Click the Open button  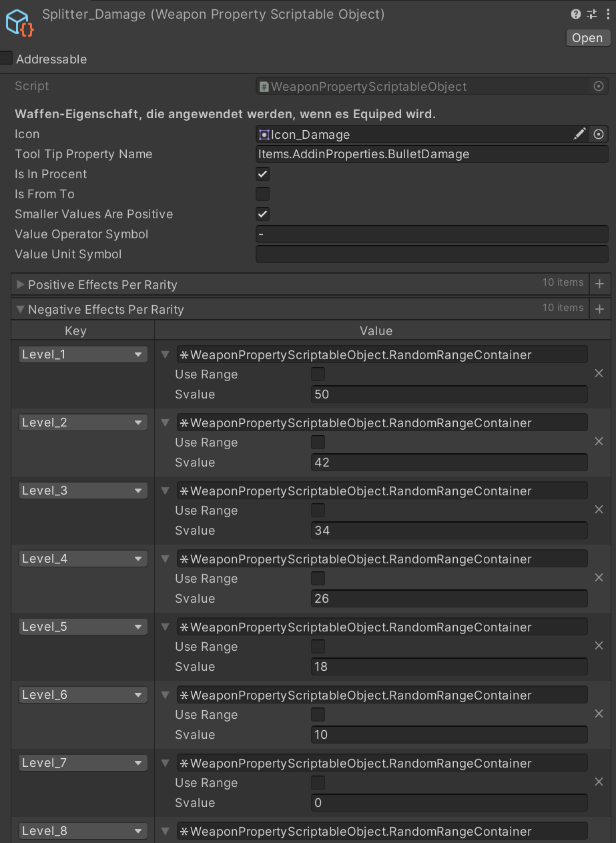click(x=587, y=38)
